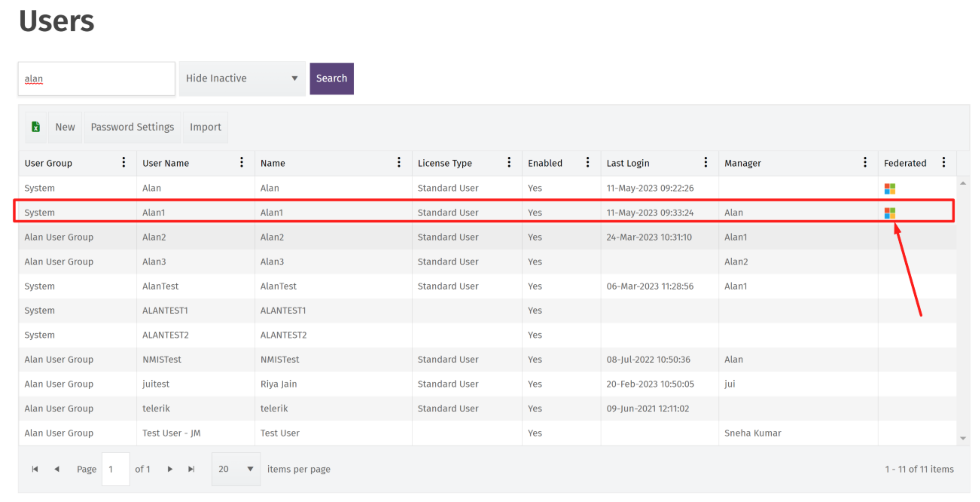The width and height of the screenshot is (980, 502).
Task: Open License Type column options menu
Action: click(x=509, y=163)
